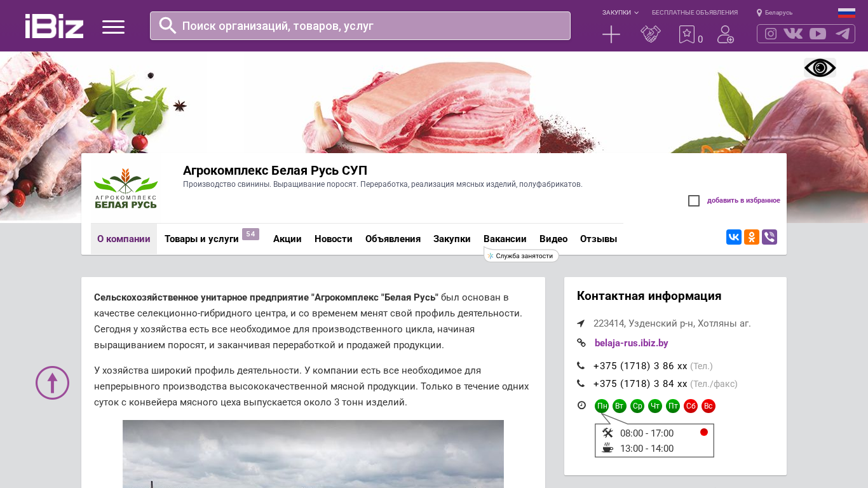Image resolution: width=868 pixels, height=488 pixels.
Task: Reveal fax number +375 (1718) 3 84 xx
Action: pyautogui.click(x=640, y=384)
